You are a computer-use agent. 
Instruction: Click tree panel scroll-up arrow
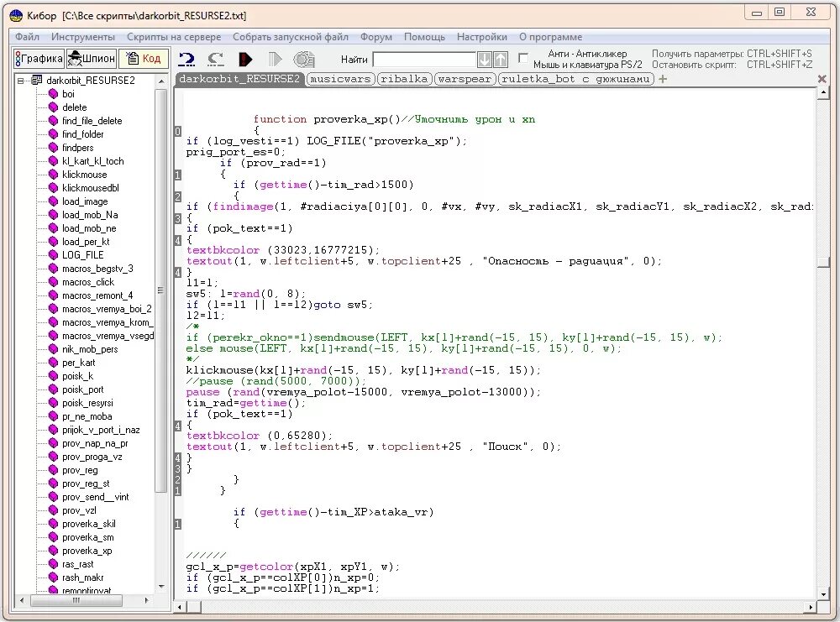pyautogui.click(x=161, y=81)
